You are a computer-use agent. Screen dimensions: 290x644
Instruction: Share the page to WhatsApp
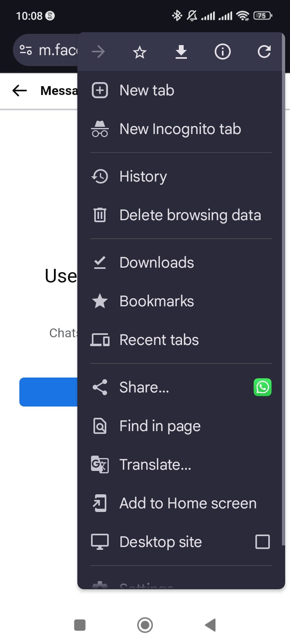[262, 387]
